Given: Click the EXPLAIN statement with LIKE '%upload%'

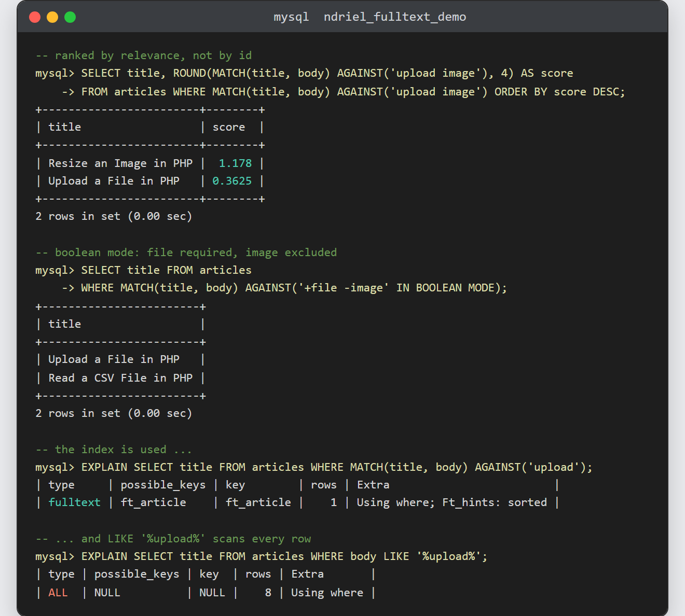Looking at the screenshot, I should pos(262,556).
